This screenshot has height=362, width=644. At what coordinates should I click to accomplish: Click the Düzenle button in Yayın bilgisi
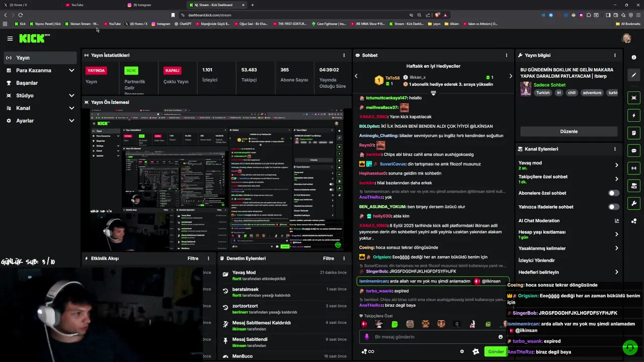[x=569, y=131]
